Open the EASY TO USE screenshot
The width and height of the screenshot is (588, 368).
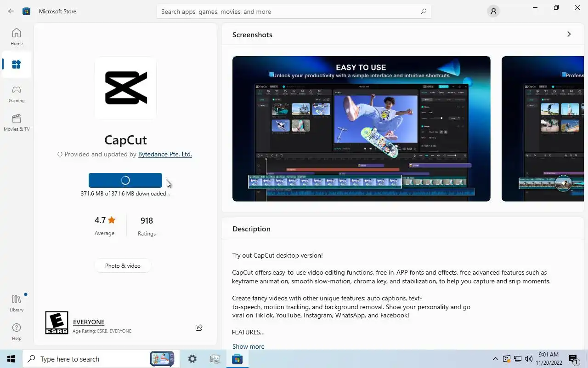tap(361, 129)
